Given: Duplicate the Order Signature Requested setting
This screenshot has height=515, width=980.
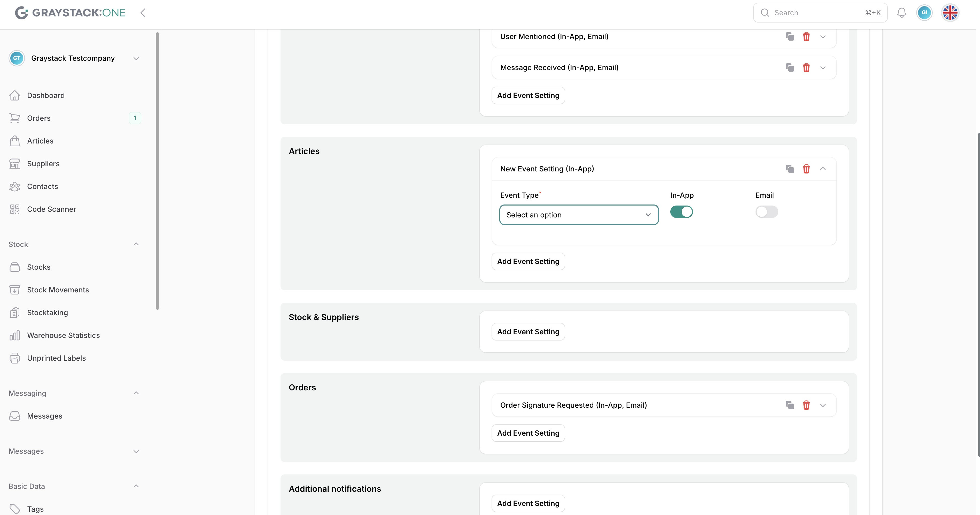Looking at the screenshot, I should point(790,405).
